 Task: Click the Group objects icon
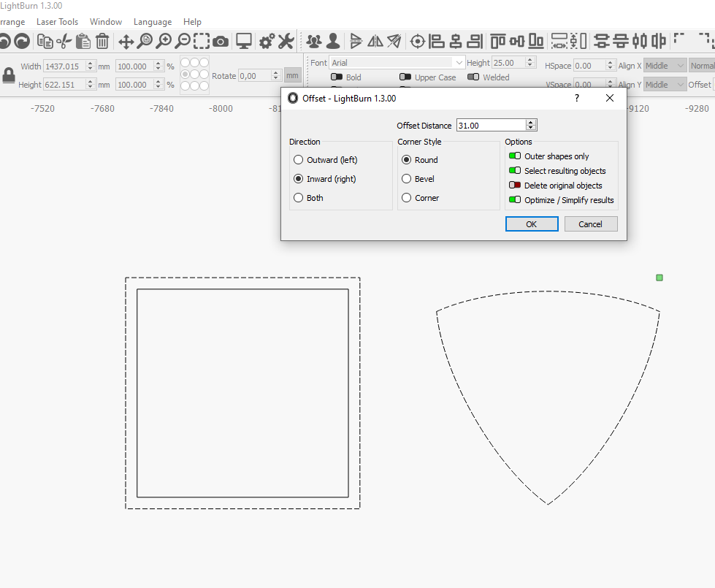[314, 42]
